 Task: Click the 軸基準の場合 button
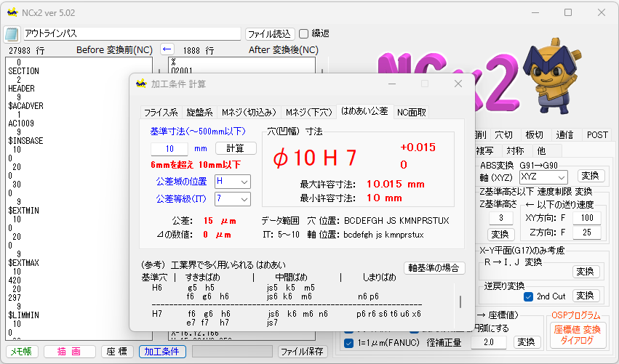(x=434, y=268)
